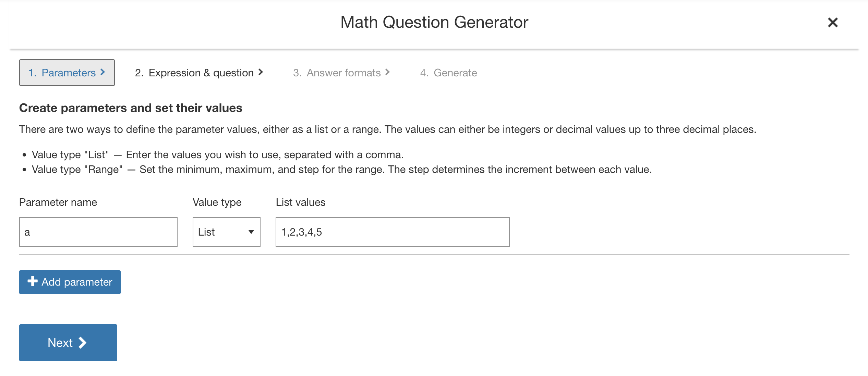The width and height of the screenshot is (868, 376).
Task: Click the chevron after the Parameters step
Action: 103,72
